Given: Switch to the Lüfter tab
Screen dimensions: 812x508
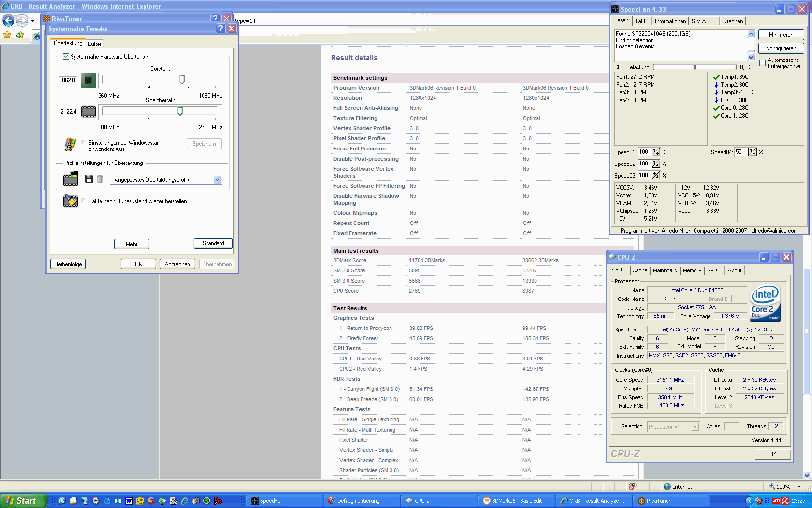Looking at the screenshot, I should (x=95, y=44).
